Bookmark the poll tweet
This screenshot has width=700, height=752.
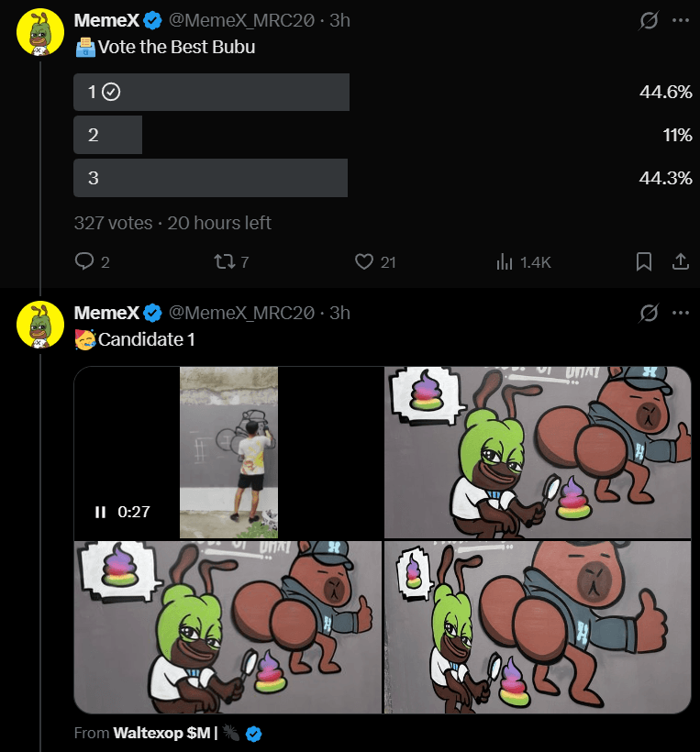click(644, 261)
